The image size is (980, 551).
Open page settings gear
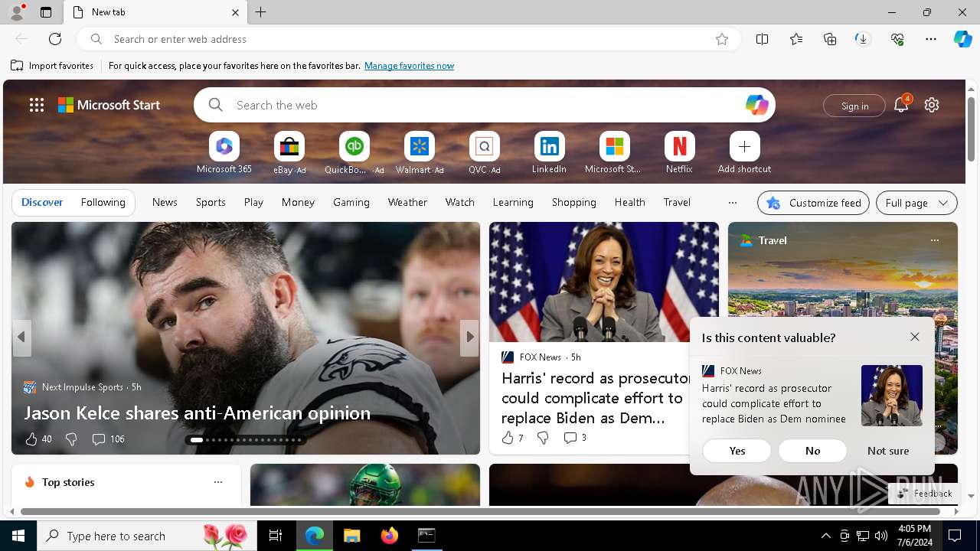(x=932, y=105)
